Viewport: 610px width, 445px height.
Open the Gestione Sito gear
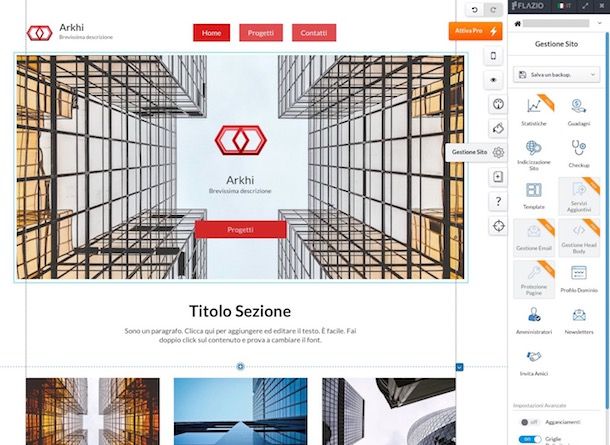coord(498,152)
